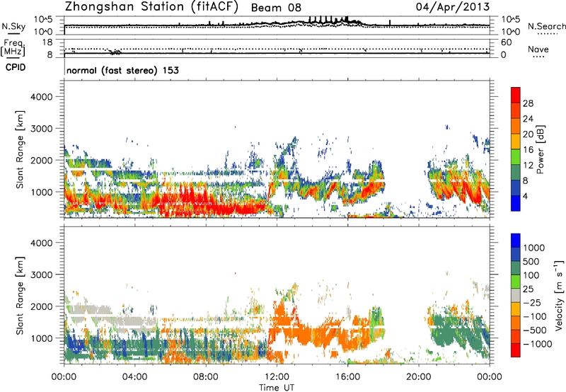Image resolution: width=566 pixels, height=392 pixels.
Task: Click the red top of power colorbar
Action: 516,95
